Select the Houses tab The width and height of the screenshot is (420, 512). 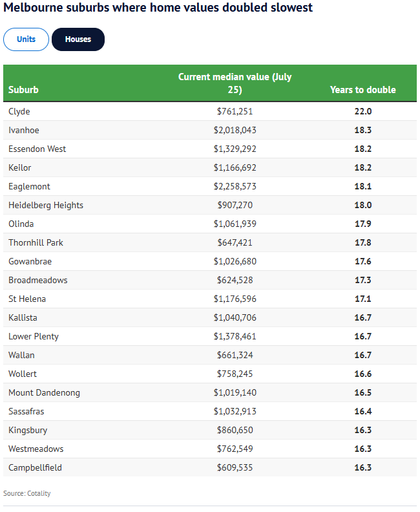(78, 39)
